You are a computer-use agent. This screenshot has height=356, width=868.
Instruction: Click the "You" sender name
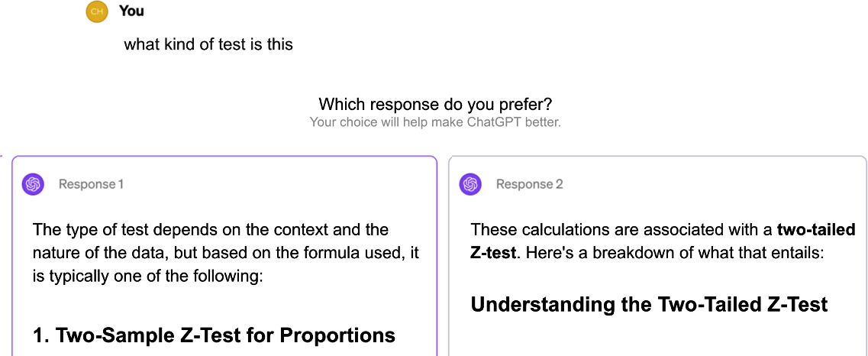(131, 11)
